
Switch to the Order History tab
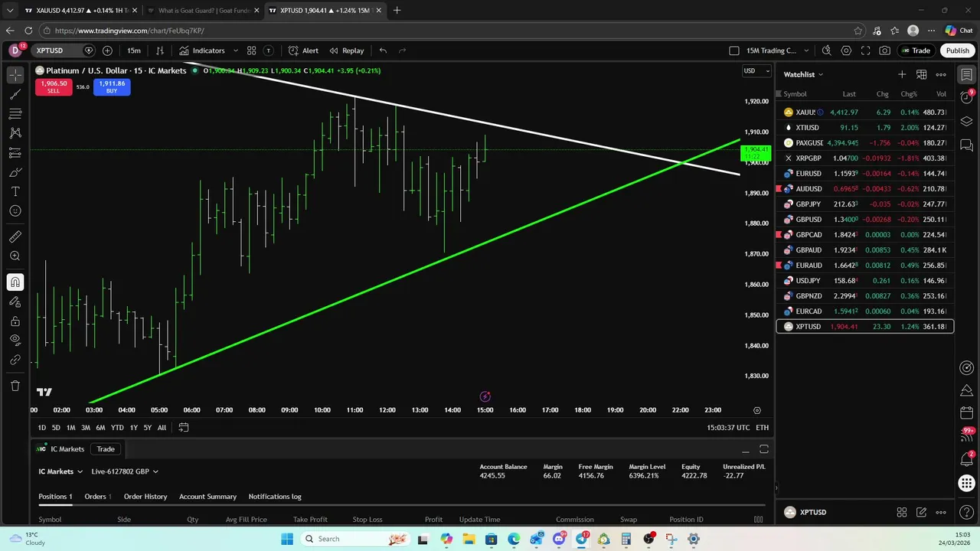[x=145, y=497]
